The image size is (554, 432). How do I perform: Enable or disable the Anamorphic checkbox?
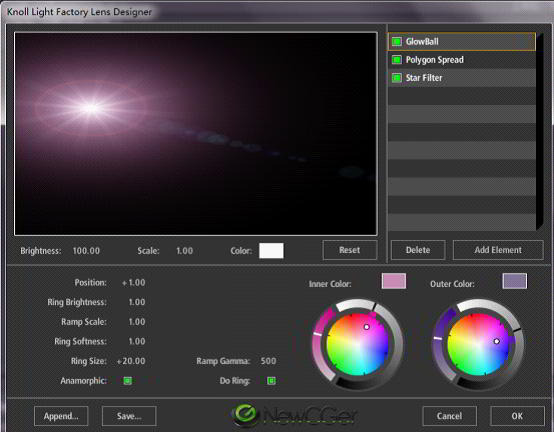click(128, 380)
